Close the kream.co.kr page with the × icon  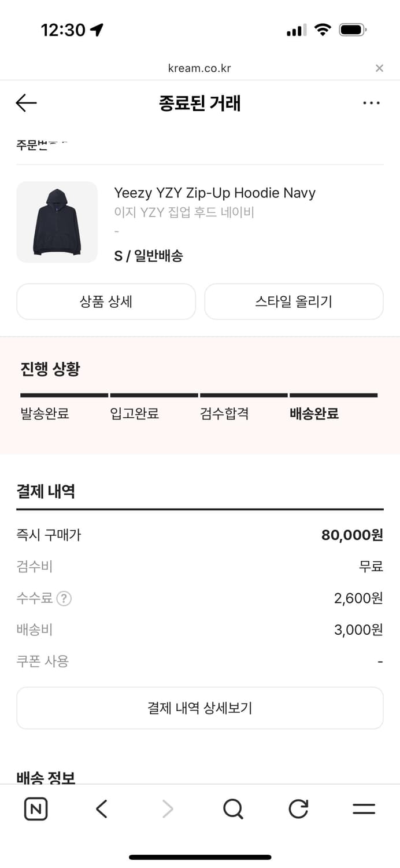[x=379, y=68]
